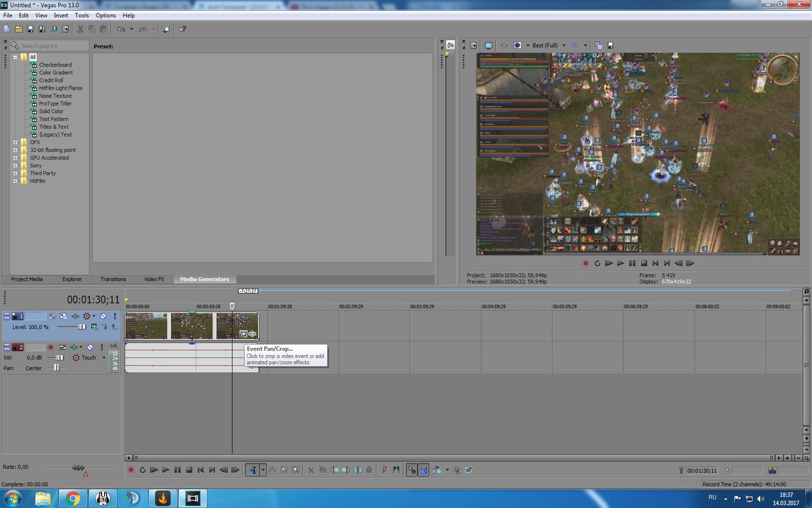The height and width of the screenshot is (508, 812).
Task: Save snapshot of preview to file
Action: [x=610, y=46]
